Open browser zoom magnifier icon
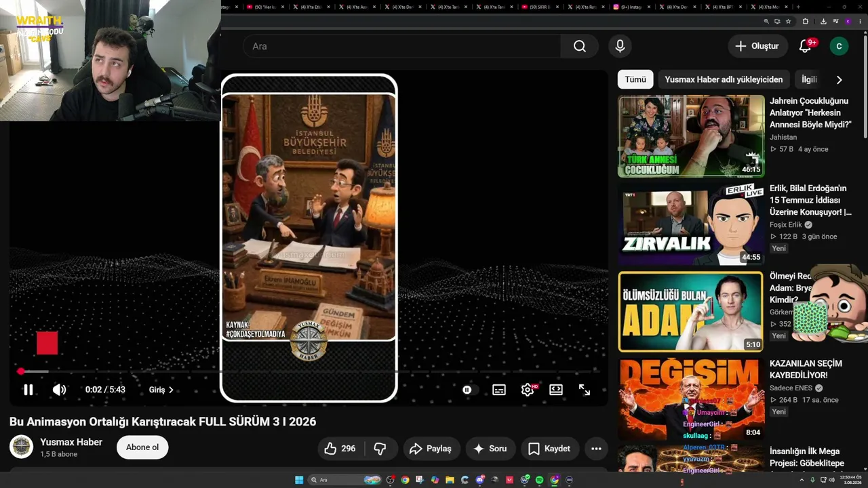The image size is (868, 488). pyautogui.click(x=766, y=21)
